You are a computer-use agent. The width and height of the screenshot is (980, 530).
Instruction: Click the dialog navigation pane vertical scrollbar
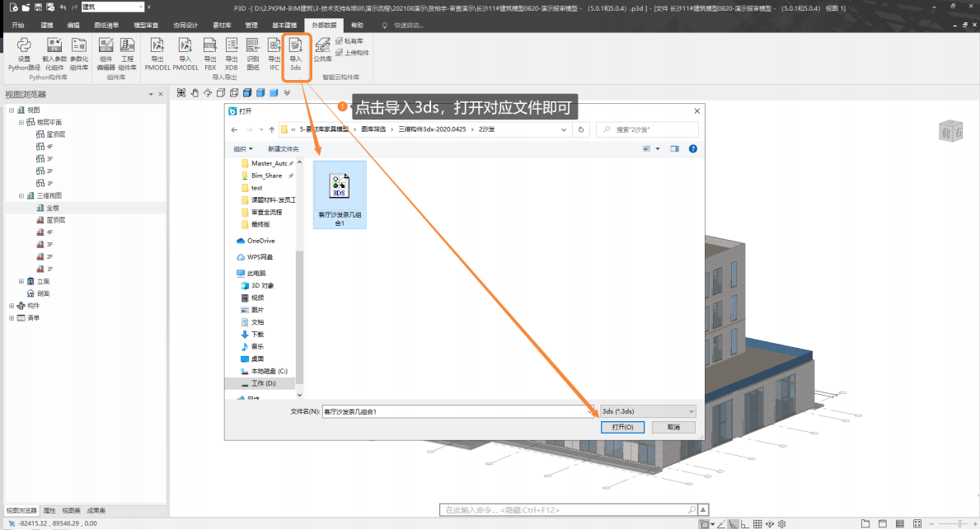299,317
